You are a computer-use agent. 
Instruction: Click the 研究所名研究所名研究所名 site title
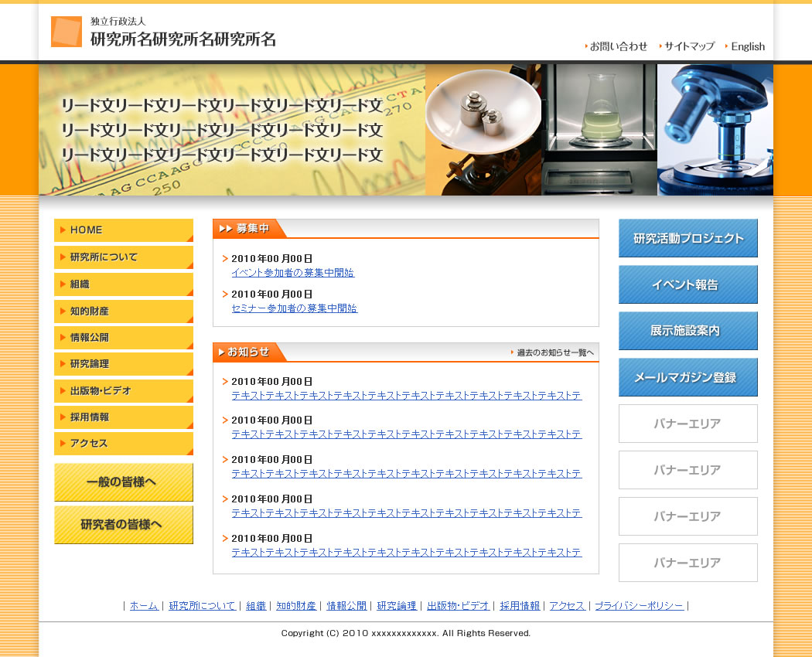(x=183, y=39)
